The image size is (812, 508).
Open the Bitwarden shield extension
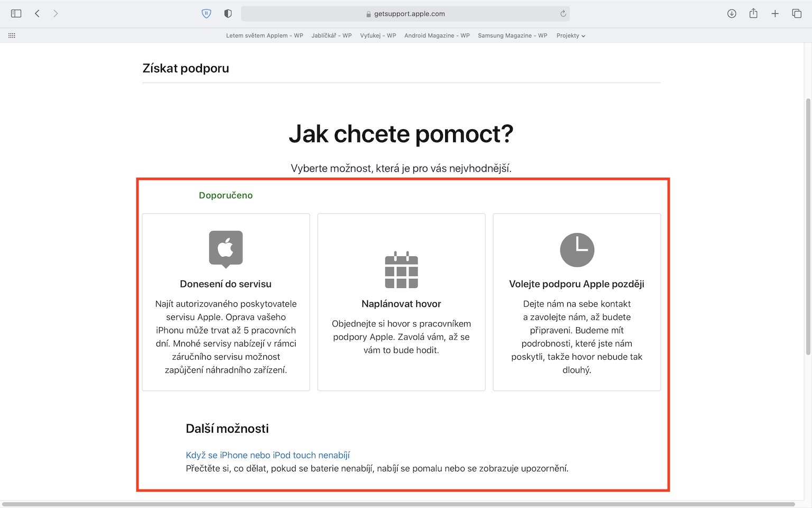[207, 14]
